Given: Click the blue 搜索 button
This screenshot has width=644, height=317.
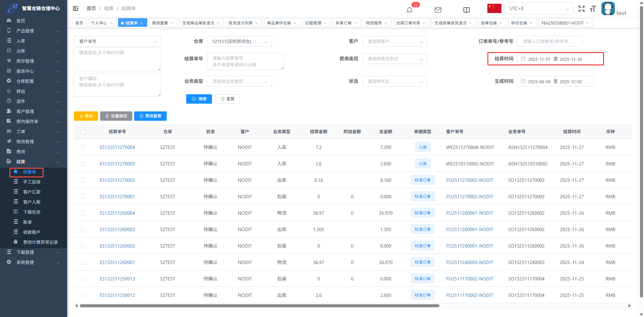Looking at the screenshot, I should [199, 99].
